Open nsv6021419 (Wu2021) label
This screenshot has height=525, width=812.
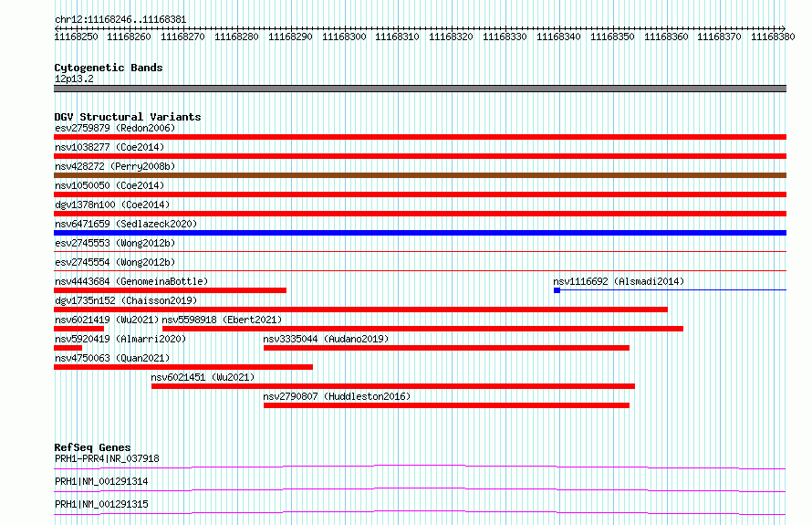pyautogui.click(x=107, y=320)
